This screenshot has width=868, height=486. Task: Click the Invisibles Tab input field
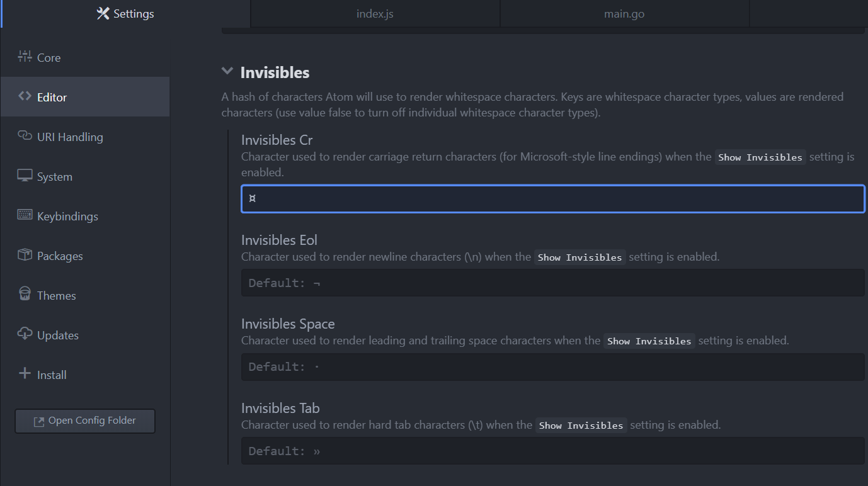[553, 451]
